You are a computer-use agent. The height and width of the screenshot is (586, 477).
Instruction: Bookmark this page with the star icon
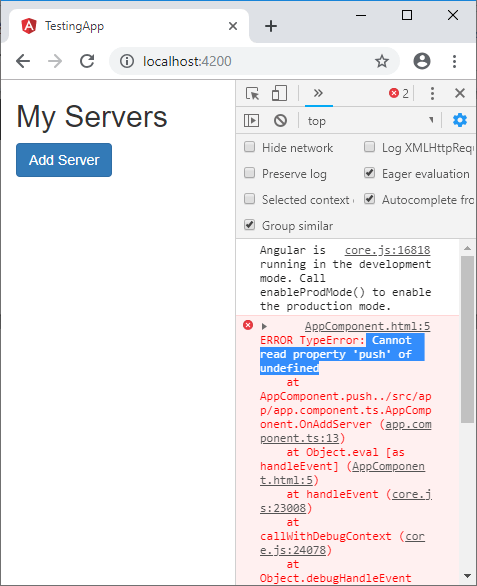coord(382,61)
